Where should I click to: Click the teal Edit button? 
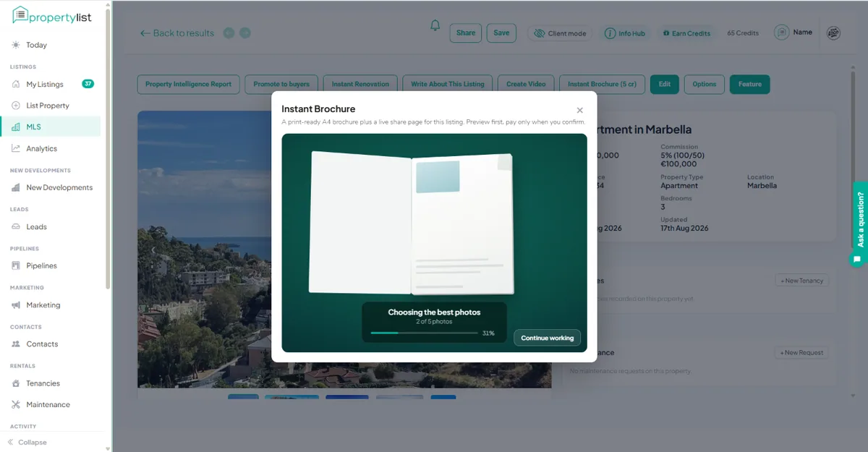pos(664,84)
